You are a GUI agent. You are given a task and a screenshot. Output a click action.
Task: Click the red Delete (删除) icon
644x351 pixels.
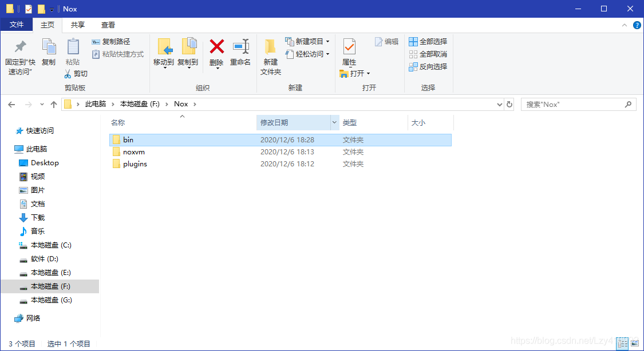(217, 47)
